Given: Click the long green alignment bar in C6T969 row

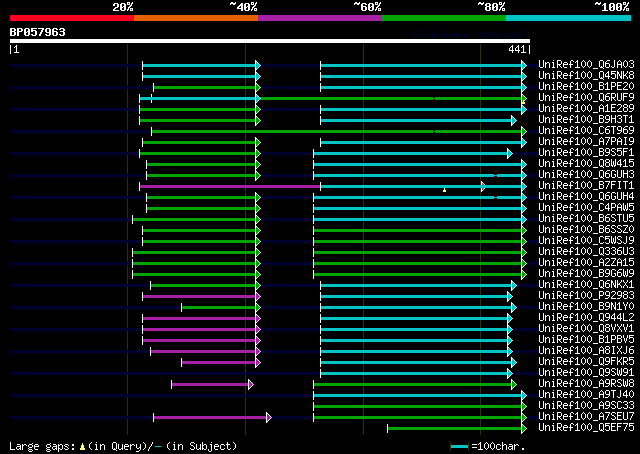Looking at the screenshot, I should pyautogui.click(x=339, y=131).
